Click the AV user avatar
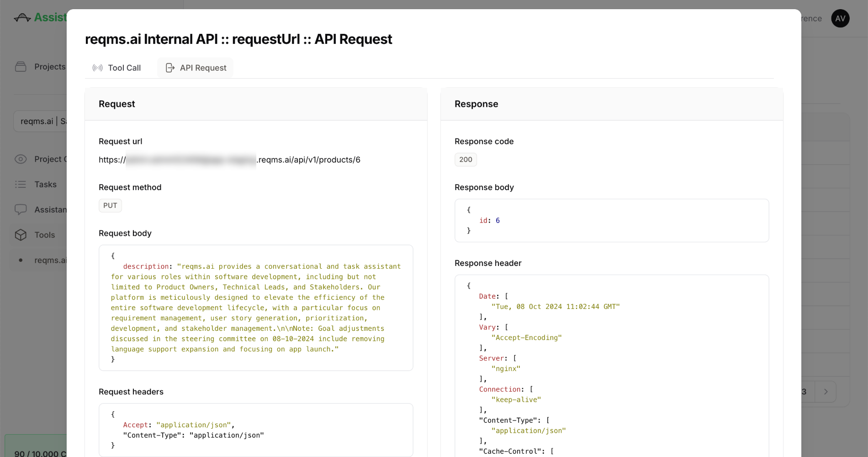Image resolution: width=868 pixels, height=457 pixels. click(840, 18)
